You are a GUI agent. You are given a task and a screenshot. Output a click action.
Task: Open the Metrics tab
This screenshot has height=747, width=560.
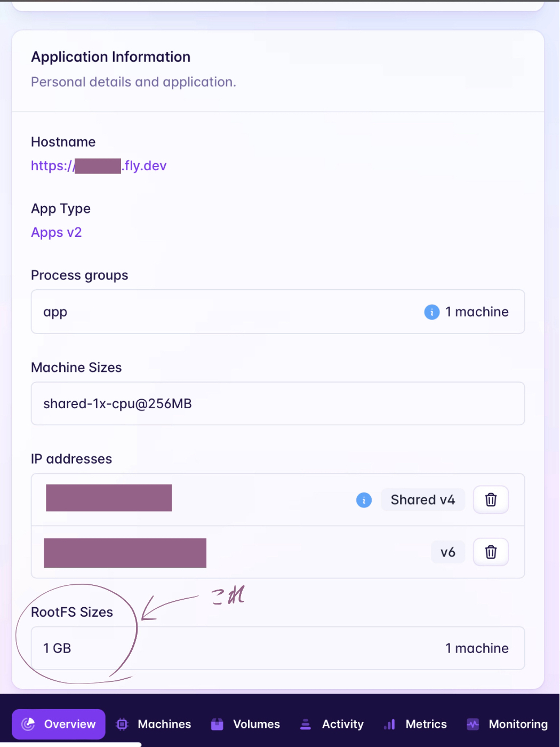(x=426, y=724)
